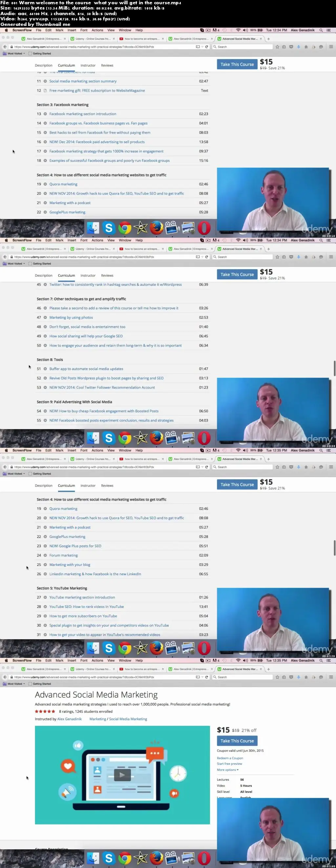
Task: Open ScreenFlow Window menu in 00:01:15 frame
Action: (x=125, y=450)
